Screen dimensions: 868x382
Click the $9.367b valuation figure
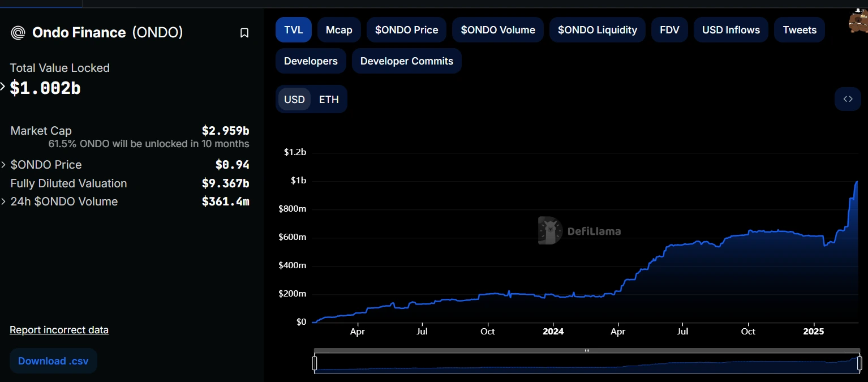(225, 183)
